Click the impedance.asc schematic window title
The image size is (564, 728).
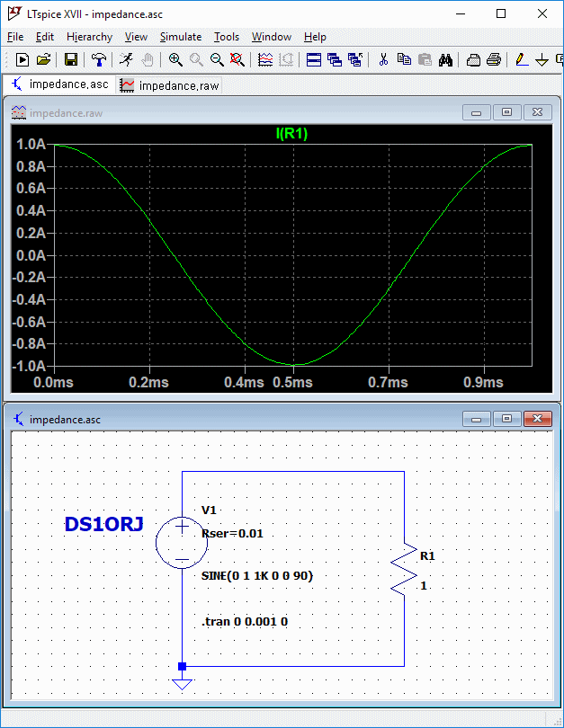(65, 420)
